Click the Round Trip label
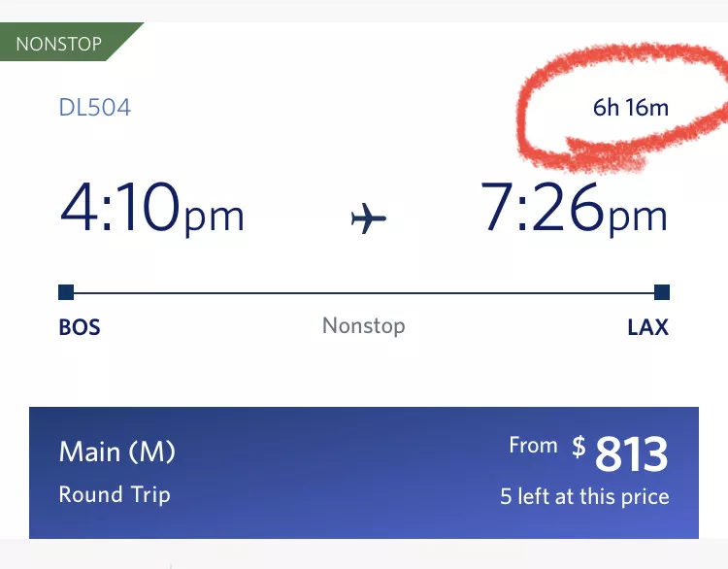 [115, 494]
